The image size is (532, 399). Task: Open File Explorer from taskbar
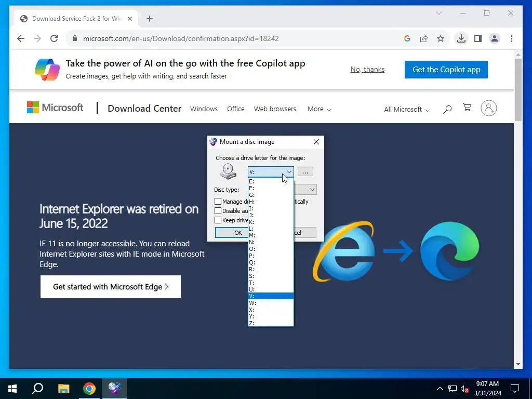[x=63, y=388]
